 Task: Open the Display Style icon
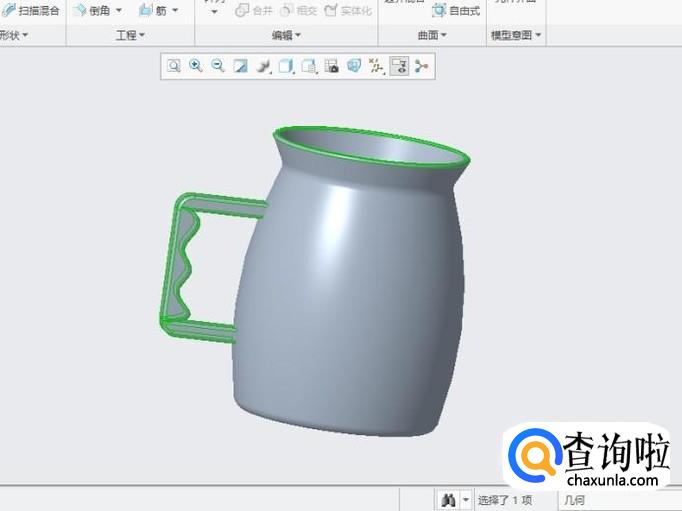(x=263, y=66)
